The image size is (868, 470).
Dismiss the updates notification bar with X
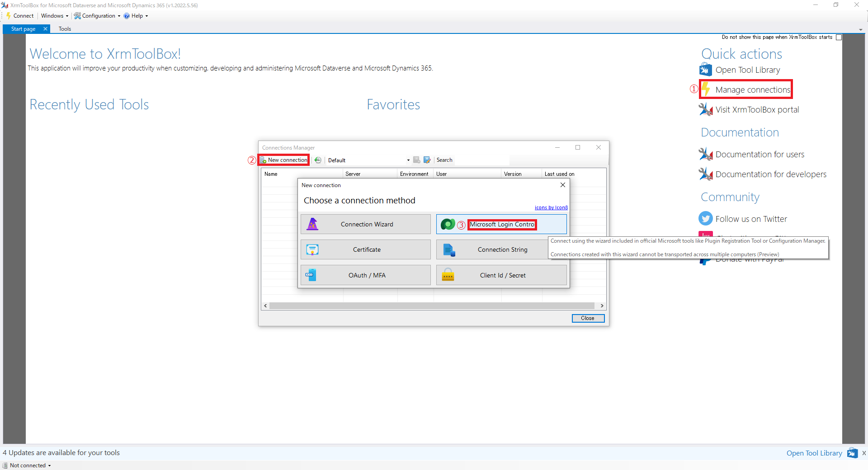[x=864, y=453]
